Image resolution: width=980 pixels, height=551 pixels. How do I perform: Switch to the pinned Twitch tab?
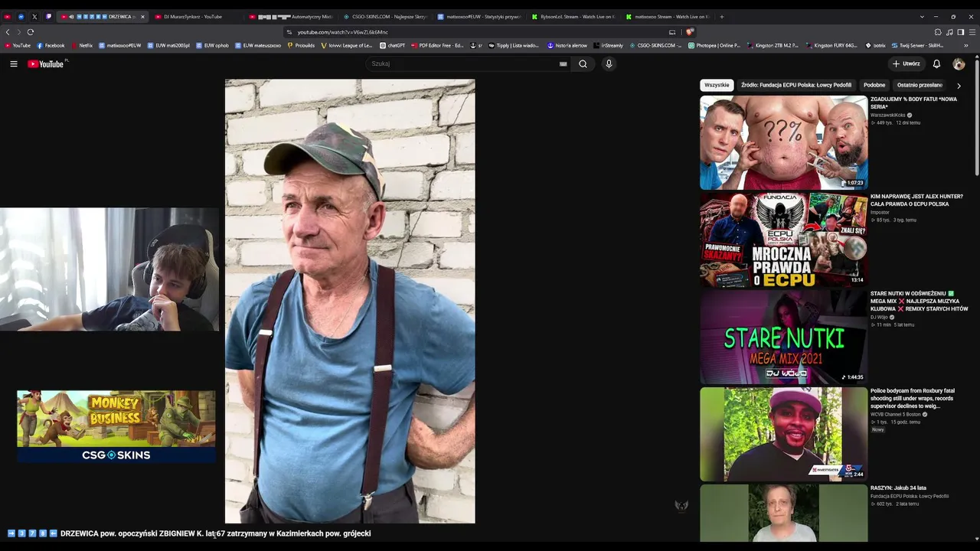coord(48,17)
